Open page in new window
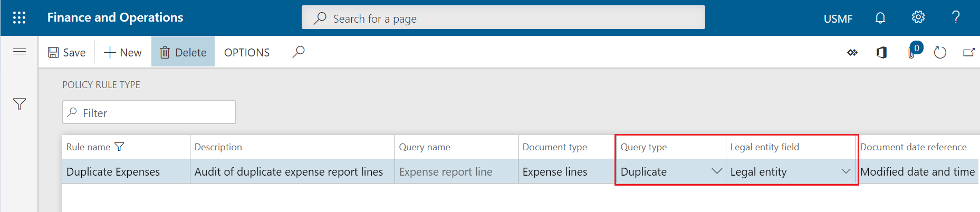 click(968, 52)
